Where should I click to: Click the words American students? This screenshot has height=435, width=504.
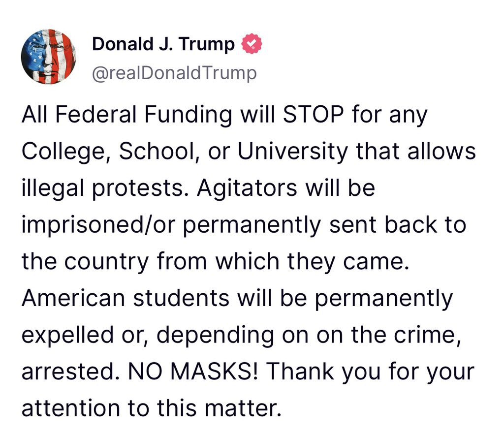(x=125, y=299)
